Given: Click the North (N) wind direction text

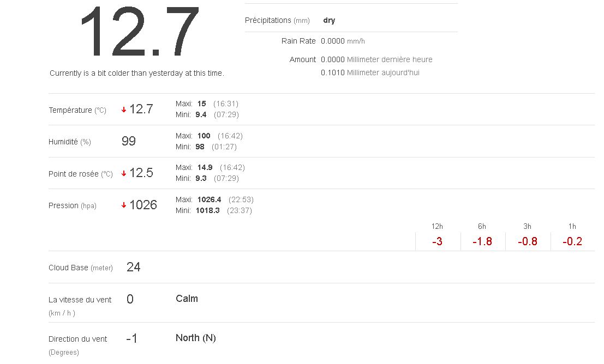Looking at the screenshot, I should pos(195,338).
